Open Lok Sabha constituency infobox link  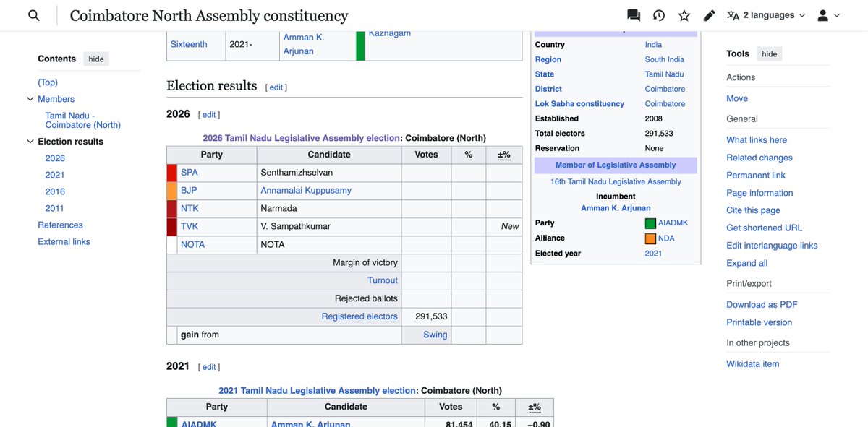(579, 104)
